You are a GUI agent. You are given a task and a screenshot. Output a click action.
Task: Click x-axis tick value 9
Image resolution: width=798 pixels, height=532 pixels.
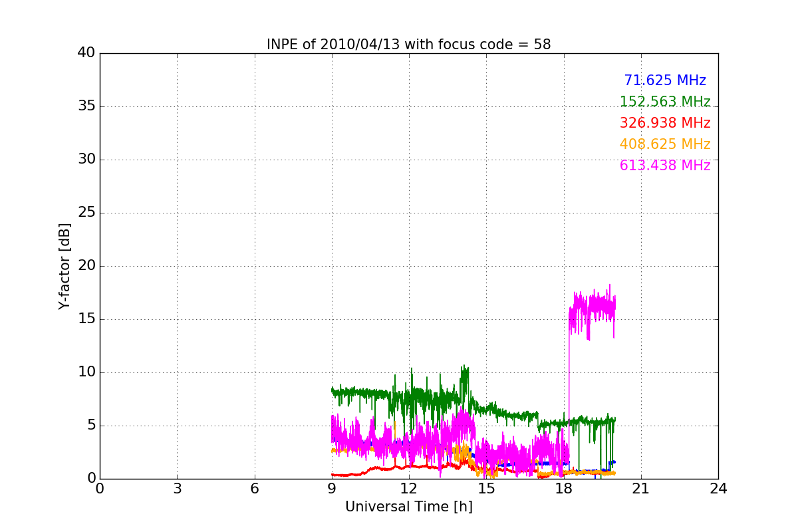tap(332, 489)
